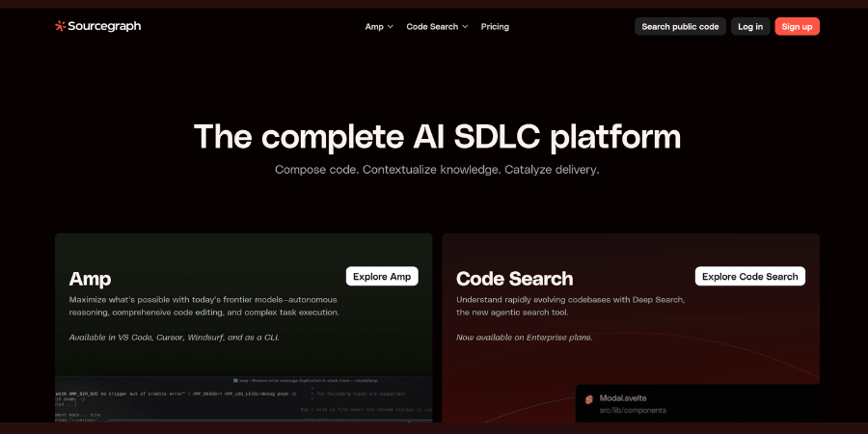Viewport: 868px width, 434px height.
Task: Expand the Amp menu chevron
Action: [x=391, y=27]
